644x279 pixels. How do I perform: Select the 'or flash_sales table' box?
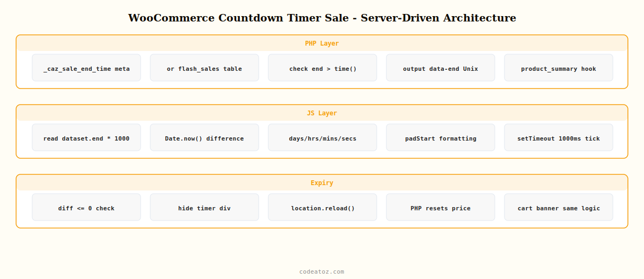(x=204, y=68)
